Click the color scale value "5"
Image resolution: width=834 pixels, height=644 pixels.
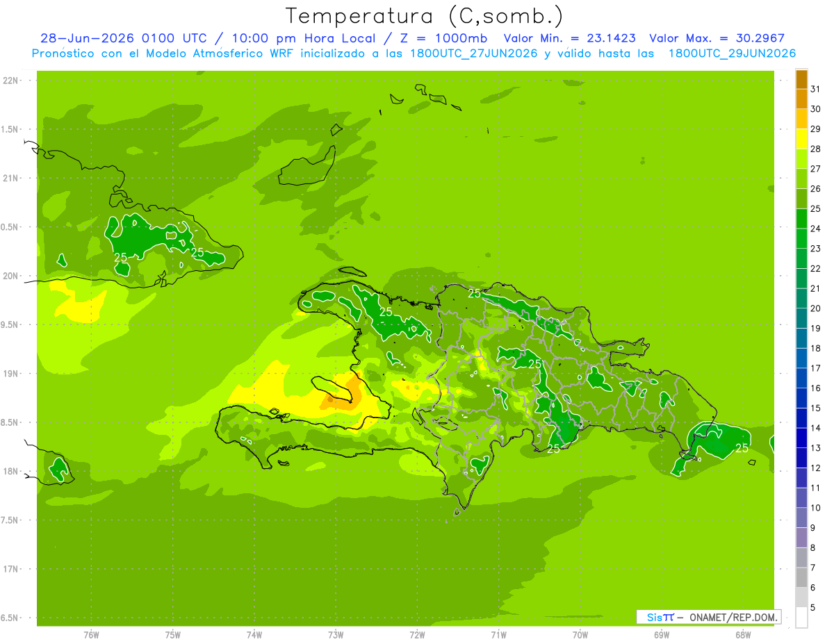(812, 608)
